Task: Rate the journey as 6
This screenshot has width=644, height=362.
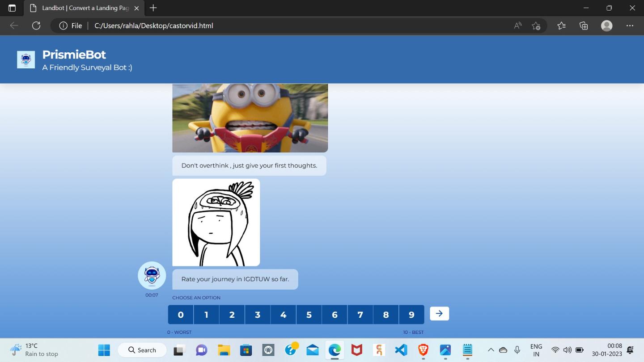Action: pyautogui.click(x=335, y=315)
